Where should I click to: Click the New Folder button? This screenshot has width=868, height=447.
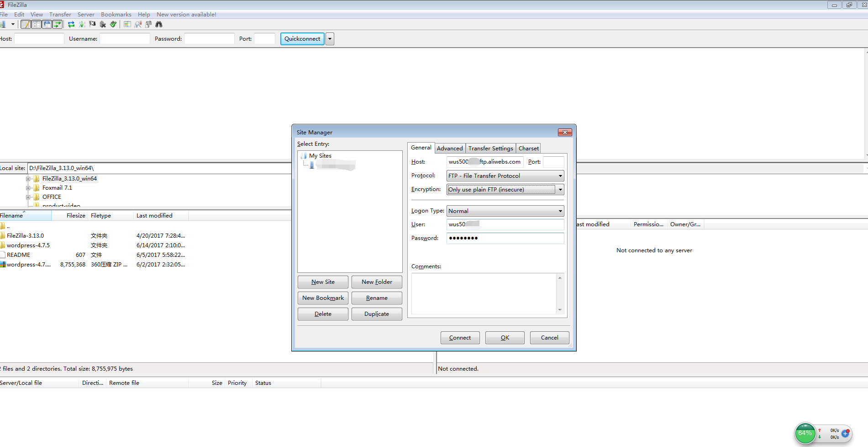click(x=377, y=282)
